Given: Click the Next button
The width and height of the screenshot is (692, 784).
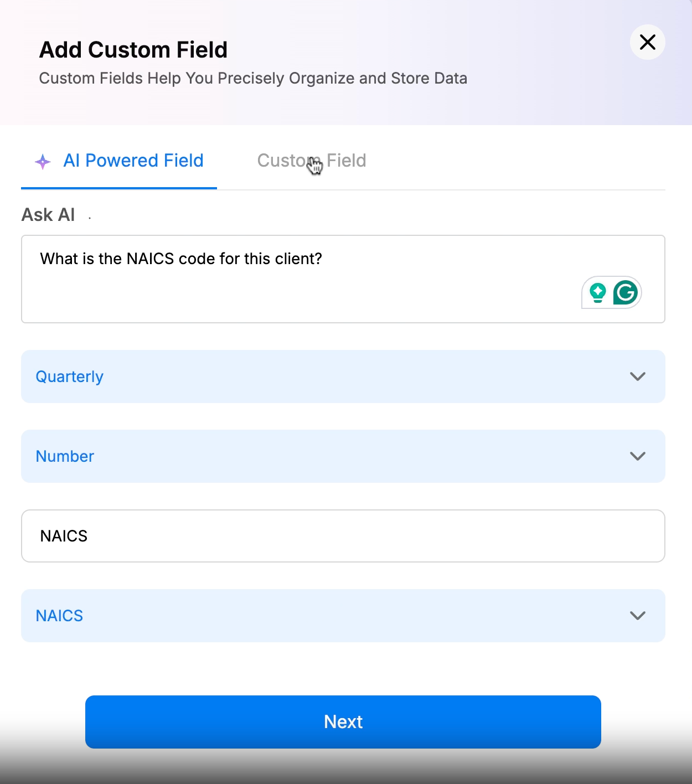Looking at the screenshot, I should [x=343, y=722].
